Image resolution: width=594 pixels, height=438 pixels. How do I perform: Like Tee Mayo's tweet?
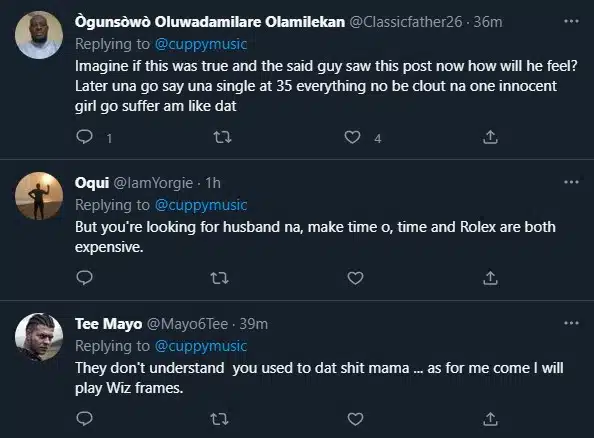pyautogui.click(x=355, y=419)
